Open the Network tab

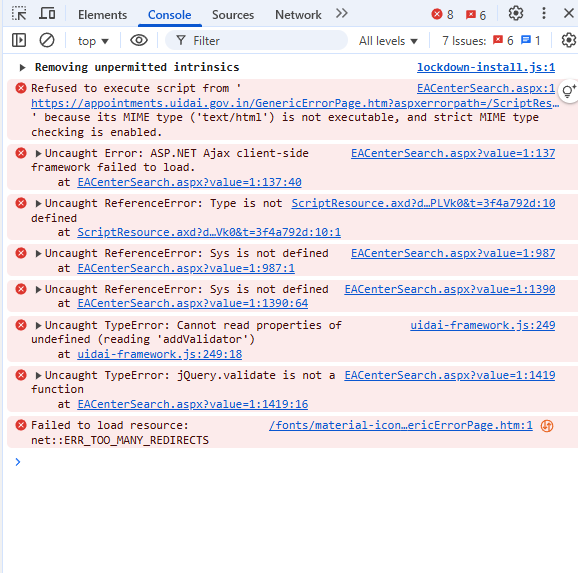tap(298, 15)
